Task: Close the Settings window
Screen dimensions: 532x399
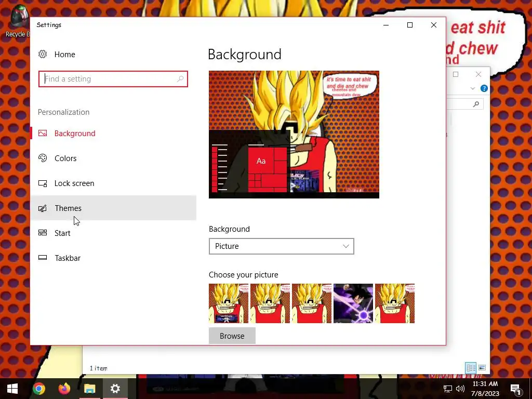Action: (434, 25)
